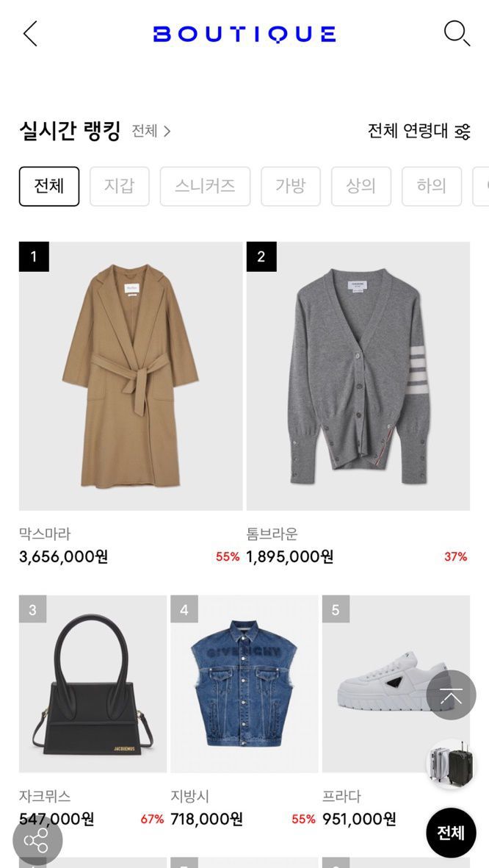Image resolution: width=489 pixels, height=868 pixels.
Task: Choose the 하의 category chip
Action: coord(432,186)
